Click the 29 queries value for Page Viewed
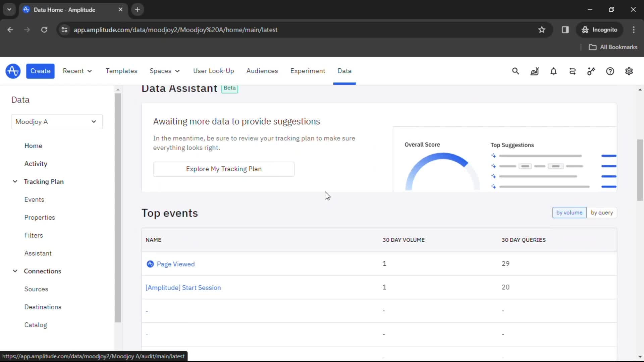Image resolution: width=644 pixels, height=362 pixels. point(505,264)
